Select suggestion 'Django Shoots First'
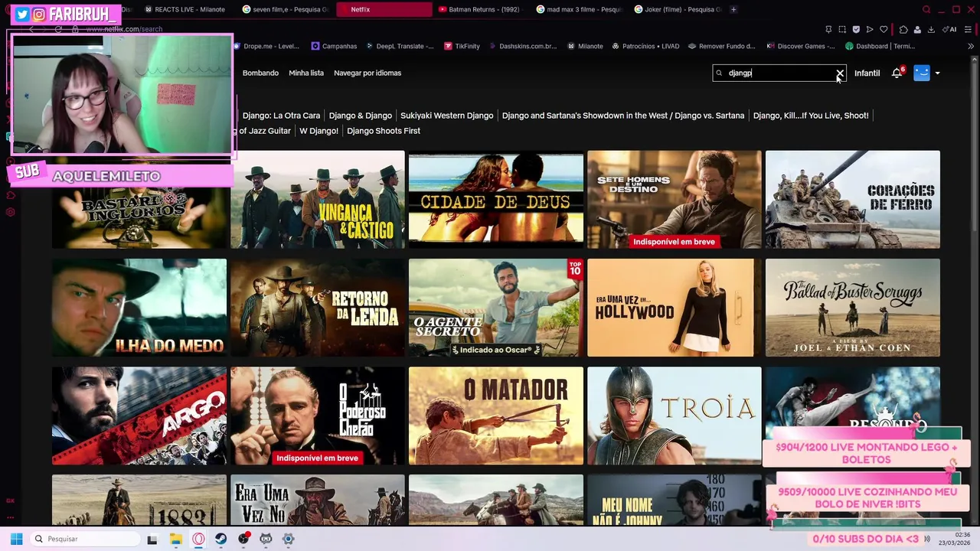 coord(384,131)
